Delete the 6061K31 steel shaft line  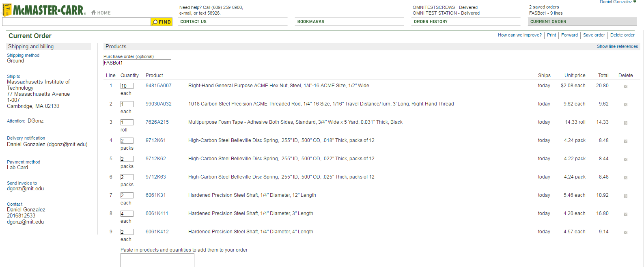(x=626, y=196)
